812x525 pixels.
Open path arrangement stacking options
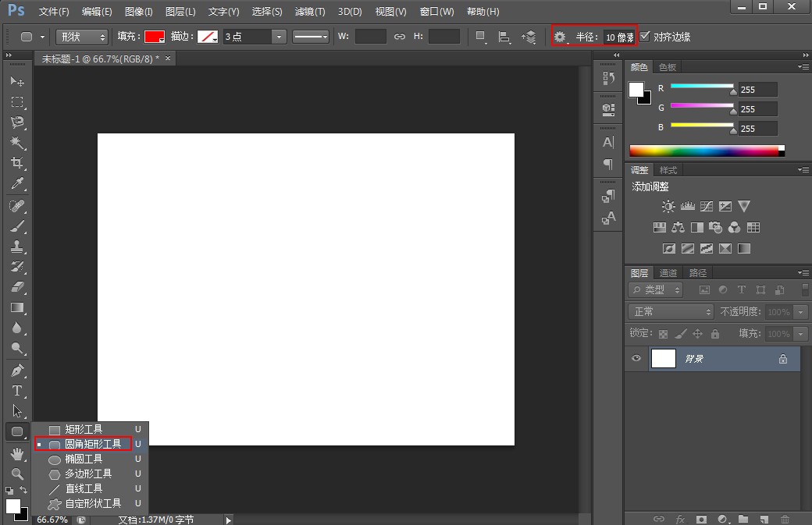pyautogui.click(x=529, y=37)
